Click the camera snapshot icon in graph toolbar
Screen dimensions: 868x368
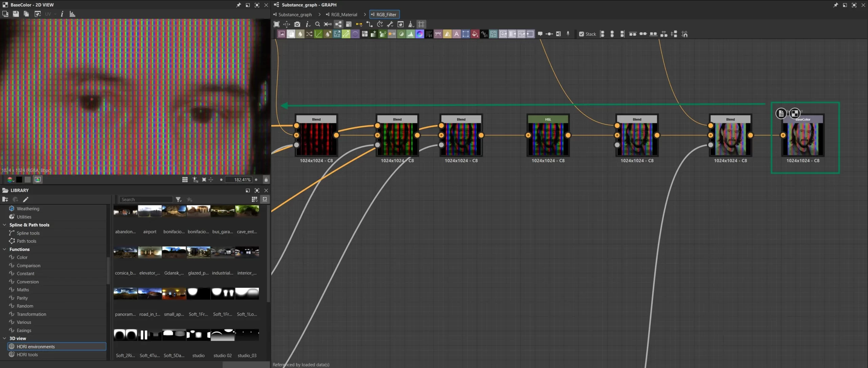pyautogui.click(x=297, y=24)
